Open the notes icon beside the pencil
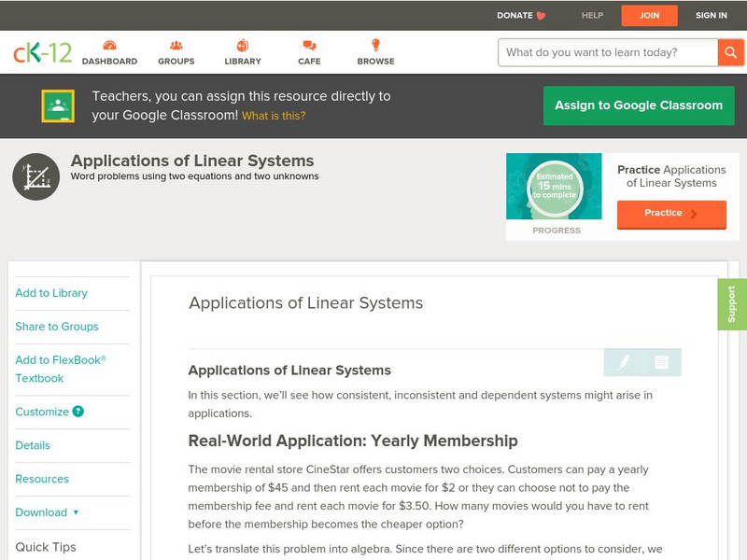The height and width of the screenshot is (560, 747). (661, 362)
